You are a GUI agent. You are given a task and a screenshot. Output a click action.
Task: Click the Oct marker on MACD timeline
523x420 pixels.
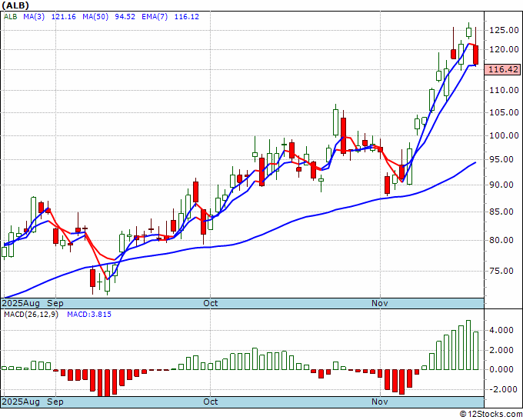click(211, 402)
